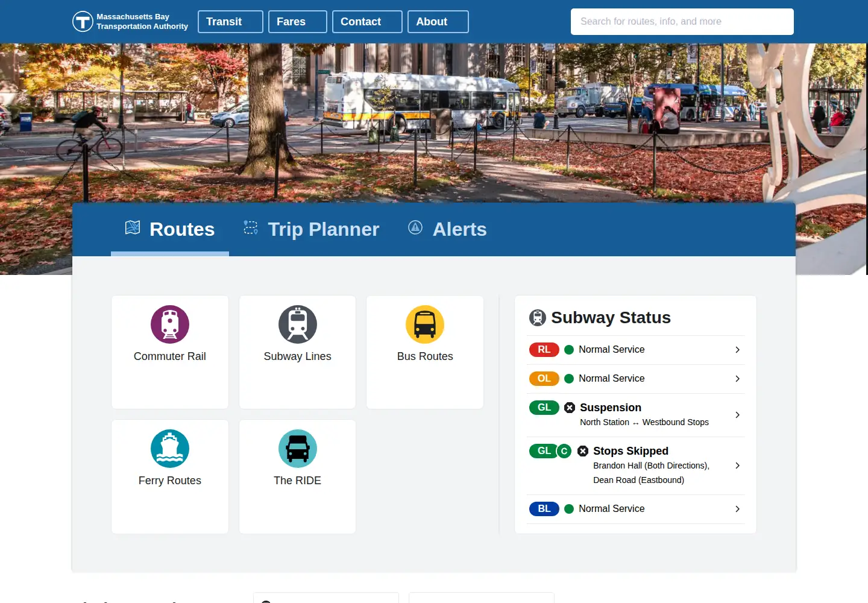Image resolution: width=868 pixels, height=603 pixels.
Task: Click the Suspension alert heading
Action: [x=611, y=408]
